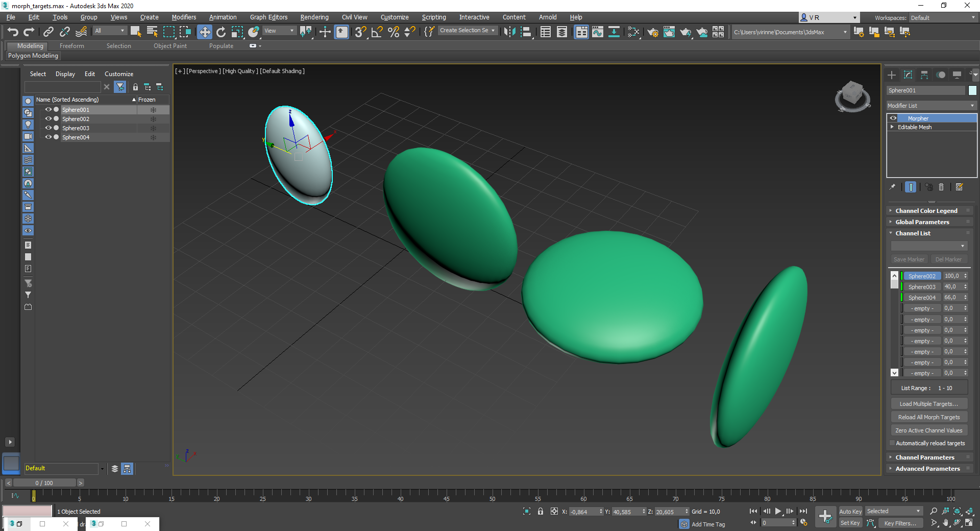Open the Render Setup dialog
Viewport: 980px width, 531px height.
pyautogui.click(x=653, y=32)
